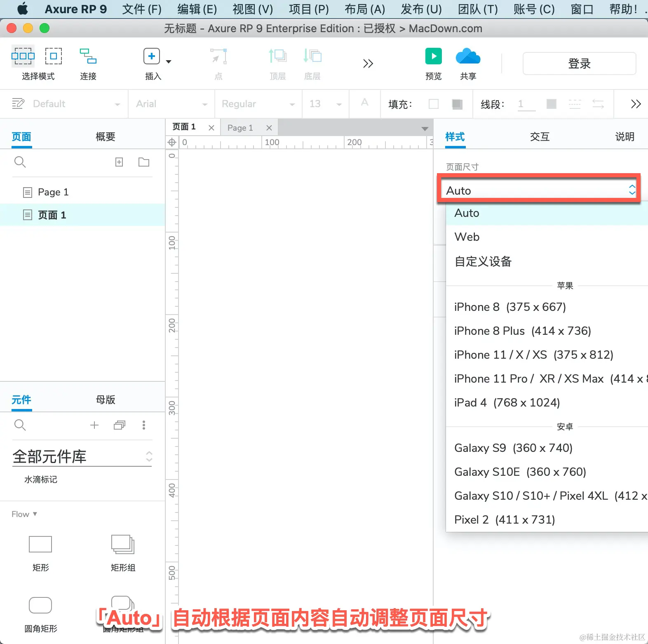Open the arrow style icon
The height and width of the screenshot is (644, 648).
598,104
